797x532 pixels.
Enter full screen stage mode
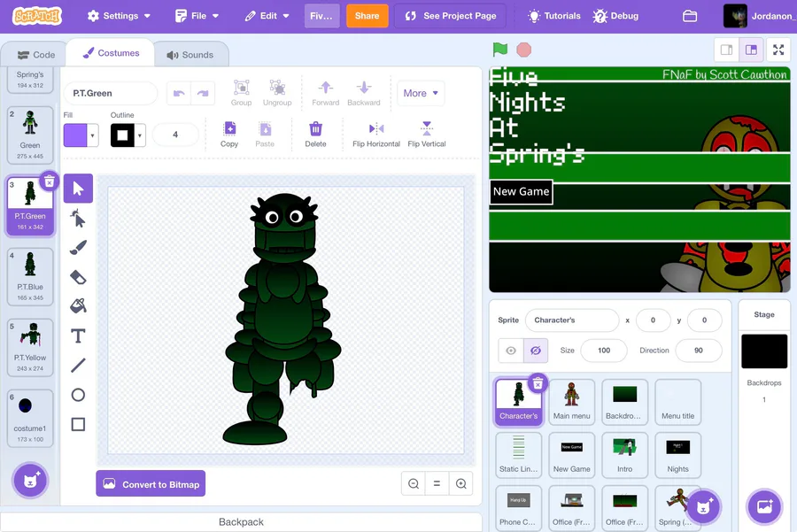coord(778,50)
